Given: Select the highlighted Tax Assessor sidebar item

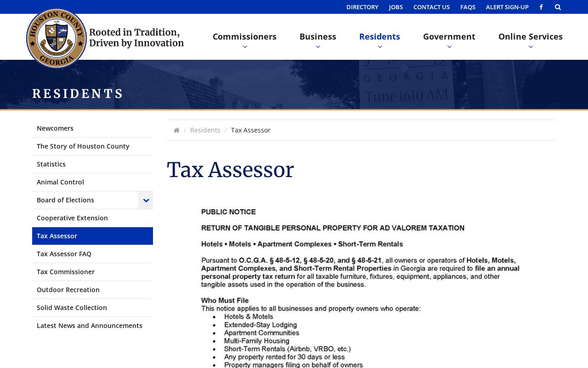Looking at the screenshot, I should pos(92,236).
